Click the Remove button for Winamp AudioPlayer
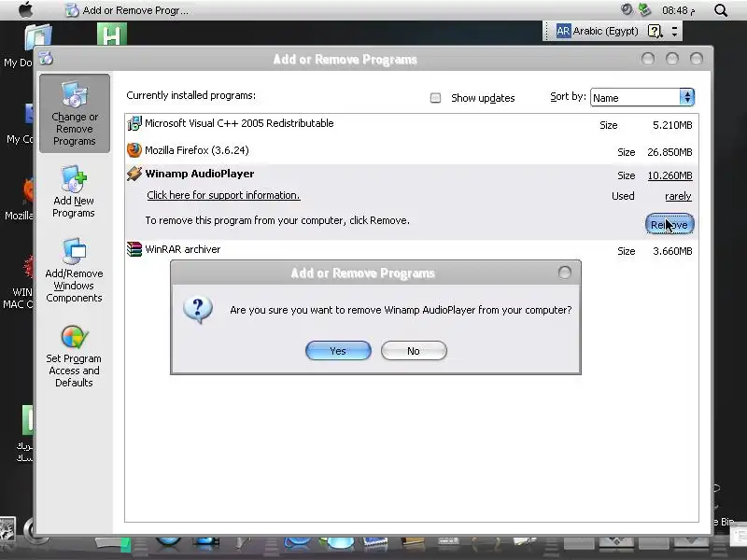This screenshot has width=747, height=560. pyautogui.click(x=669, y=224)
